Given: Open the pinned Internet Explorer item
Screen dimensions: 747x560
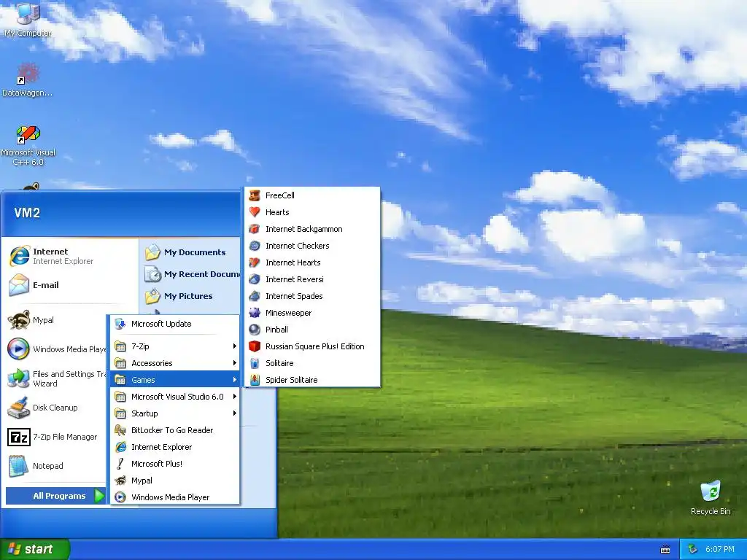Looking at the screenshot, I should pyautogui.click(x=71, y=256).
